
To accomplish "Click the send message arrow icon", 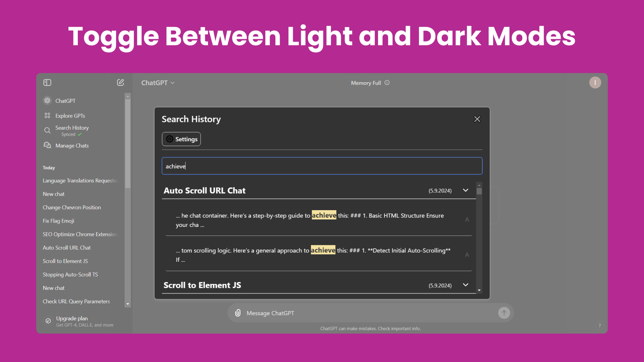I will (x=504, y=313).
